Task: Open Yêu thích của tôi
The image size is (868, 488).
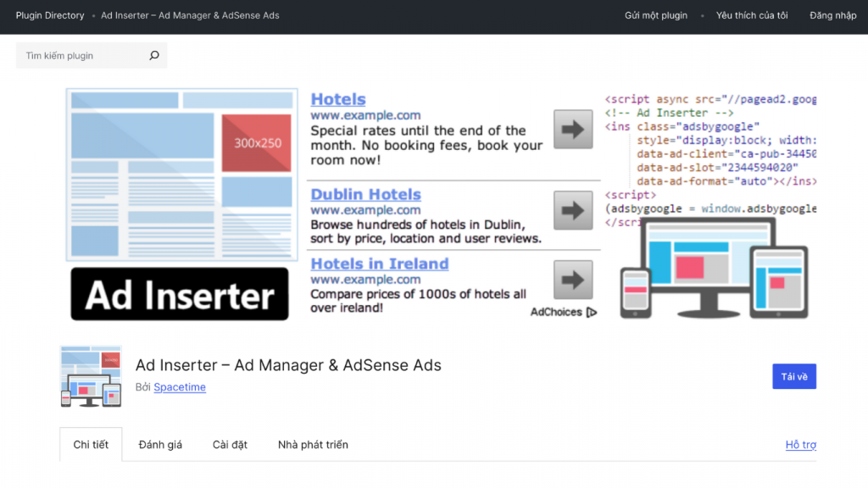Action: [x=751, y=15]
